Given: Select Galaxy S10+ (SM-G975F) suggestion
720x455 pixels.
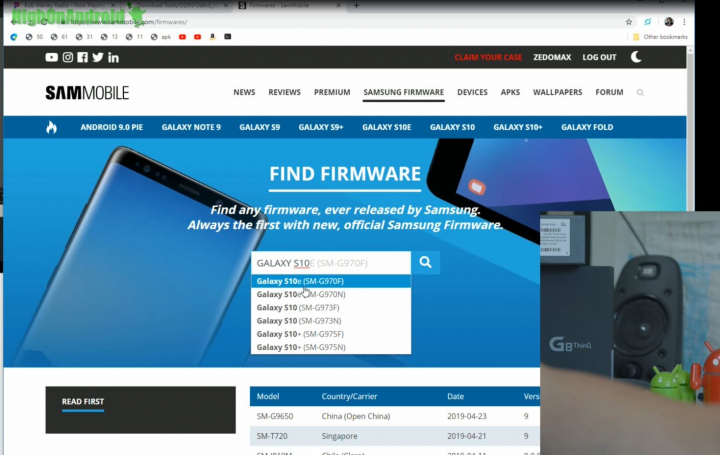Looking at the screenshot, I should pos(331,334).
